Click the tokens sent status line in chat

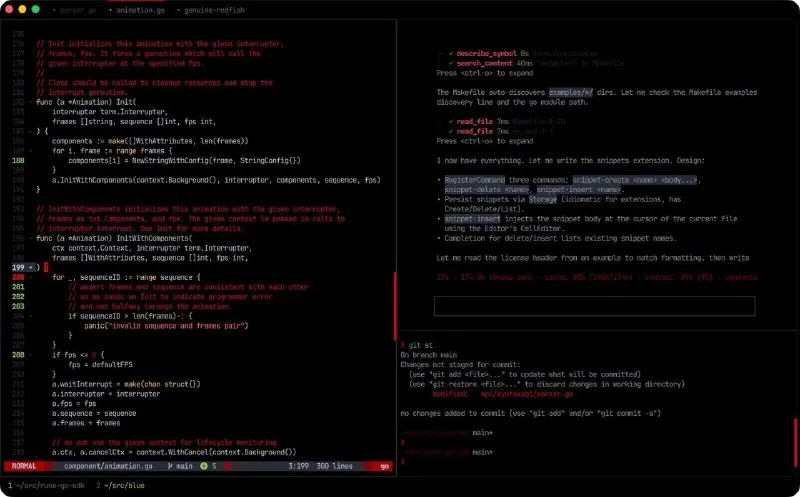coord(596,277)
